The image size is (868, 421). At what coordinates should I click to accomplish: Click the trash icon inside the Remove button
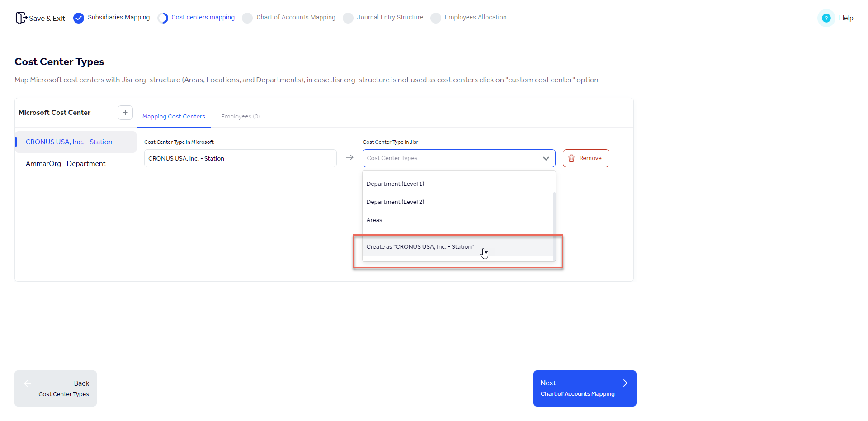tap(572, 158)
